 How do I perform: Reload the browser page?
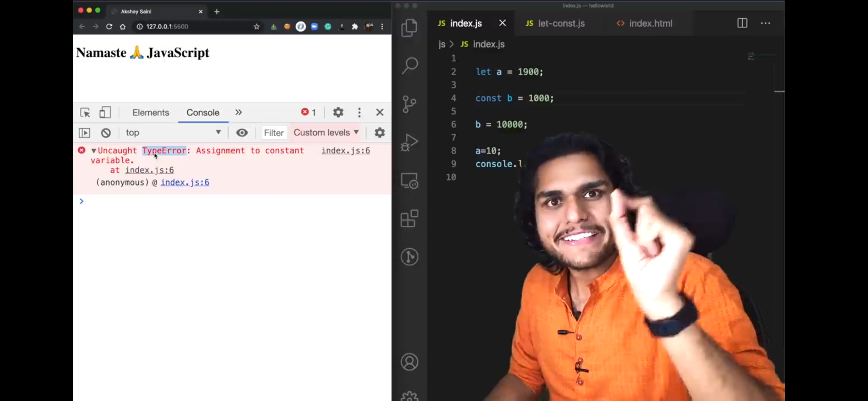pyautogui.click(x=109, y=27)
